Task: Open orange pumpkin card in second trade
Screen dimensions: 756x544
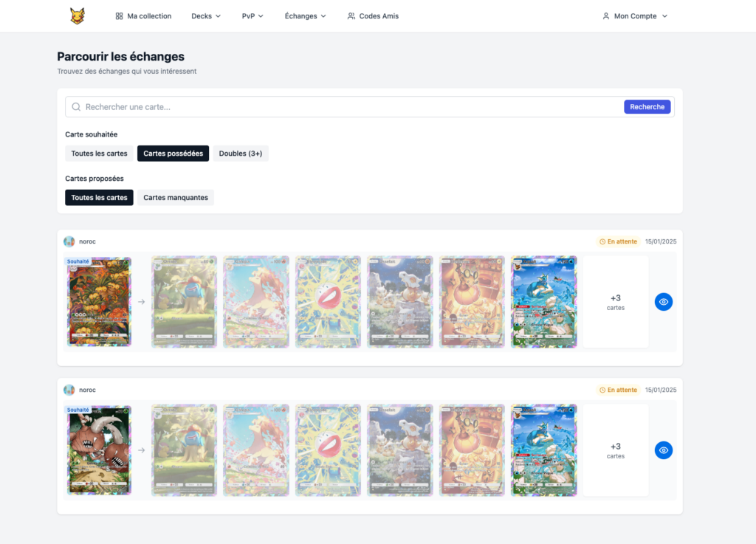Action: pos(472,450)
